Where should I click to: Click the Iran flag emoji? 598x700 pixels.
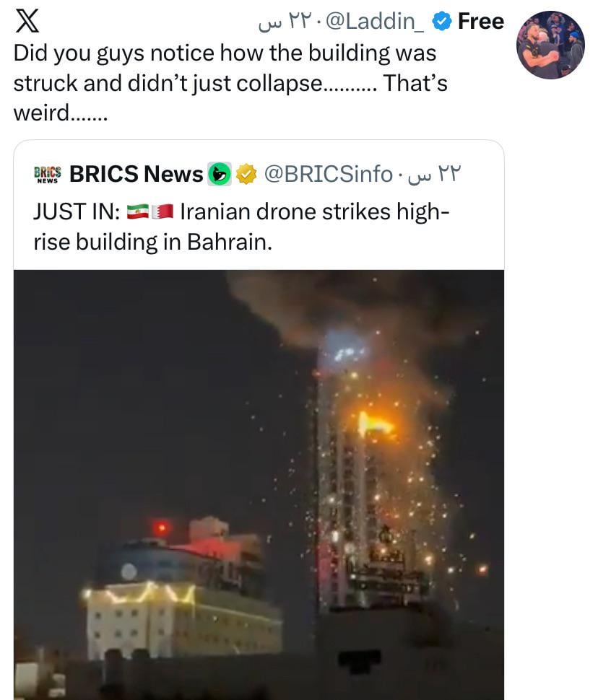136,211
